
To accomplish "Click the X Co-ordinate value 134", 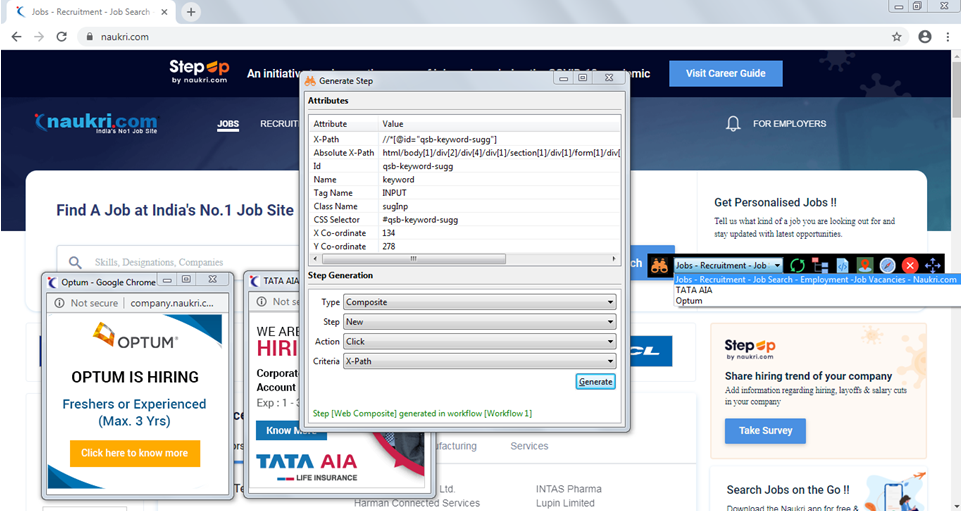I will tap(499, 233).
